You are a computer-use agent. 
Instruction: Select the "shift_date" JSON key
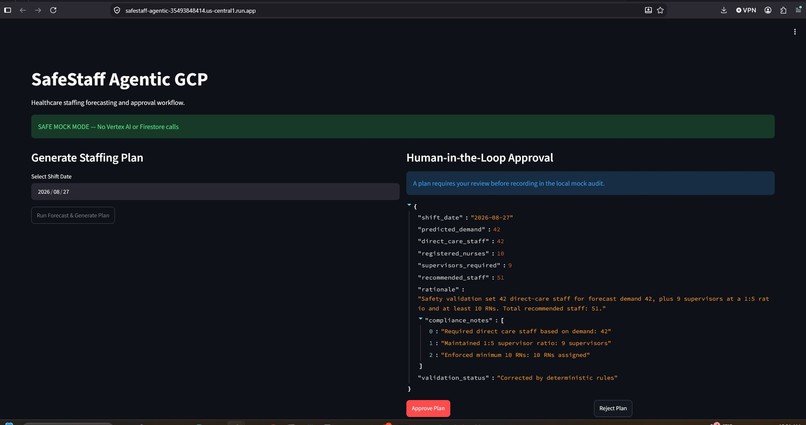point(439,217)
